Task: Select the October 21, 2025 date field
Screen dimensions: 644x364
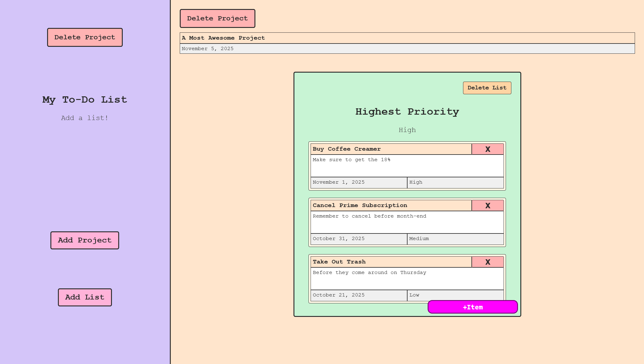Action: pos(358,295)
